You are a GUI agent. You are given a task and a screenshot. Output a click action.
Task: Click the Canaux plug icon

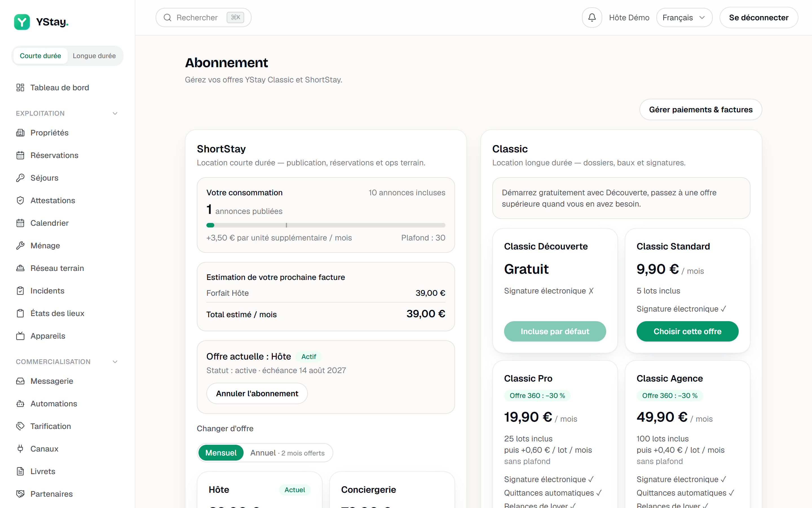click(x=20, y=449)
